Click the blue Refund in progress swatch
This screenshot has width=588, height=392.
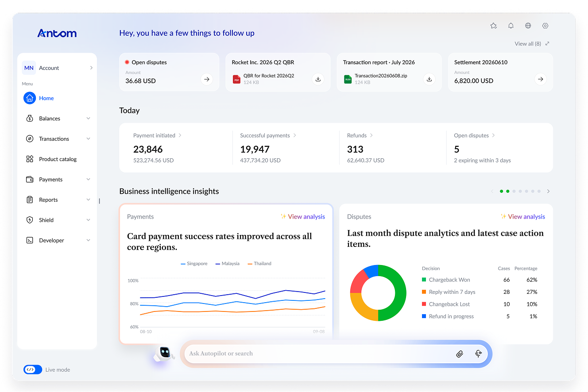tap(424, 316)
